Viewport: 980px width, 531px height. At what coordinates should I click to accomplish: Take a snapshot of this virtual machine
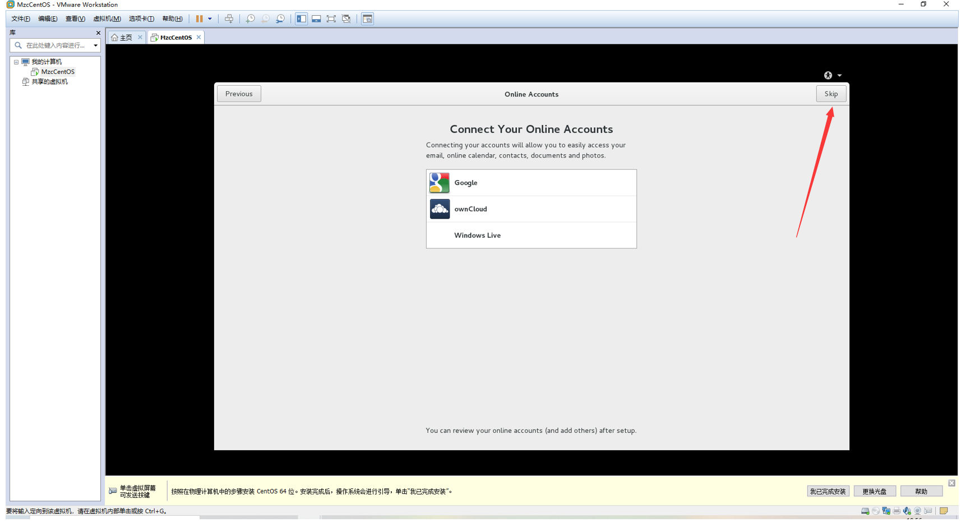[250, 19]
